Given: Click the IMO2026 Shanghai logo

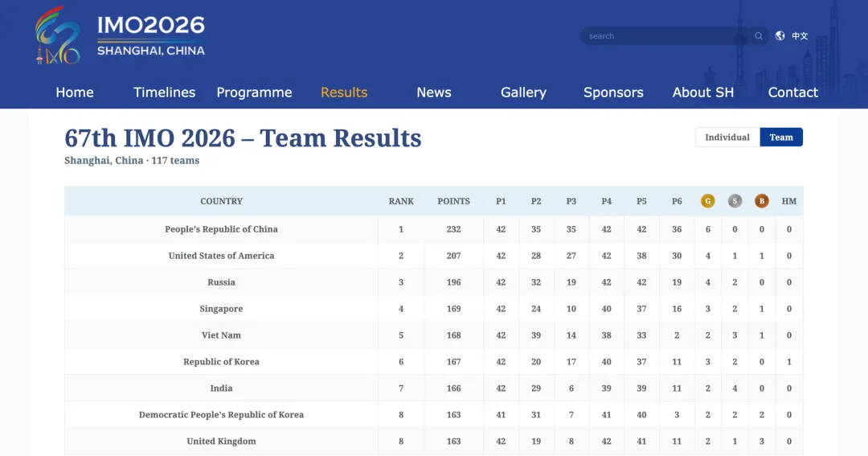Looking at the screenshot, I should click(120, 35).
